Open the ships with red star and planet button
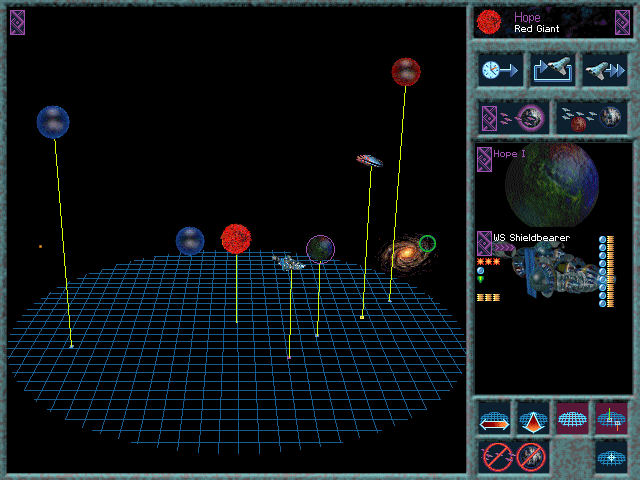 (x=591, y=118)
